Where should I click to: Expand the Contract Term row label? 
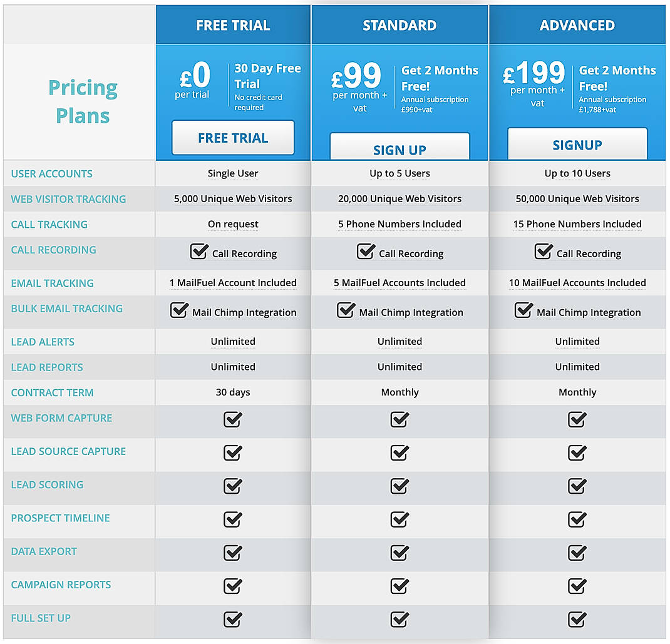coord(52,392)
